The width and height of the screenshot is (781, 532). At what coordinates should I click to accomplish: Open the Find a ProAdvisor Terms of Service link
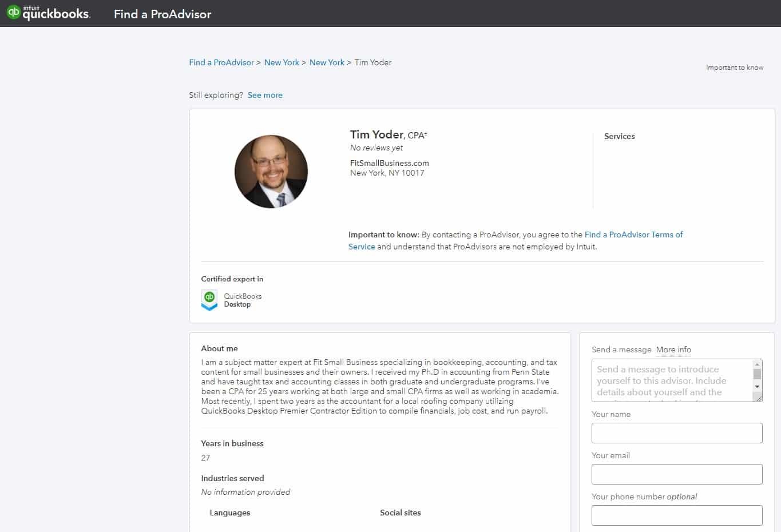(633, 235)
